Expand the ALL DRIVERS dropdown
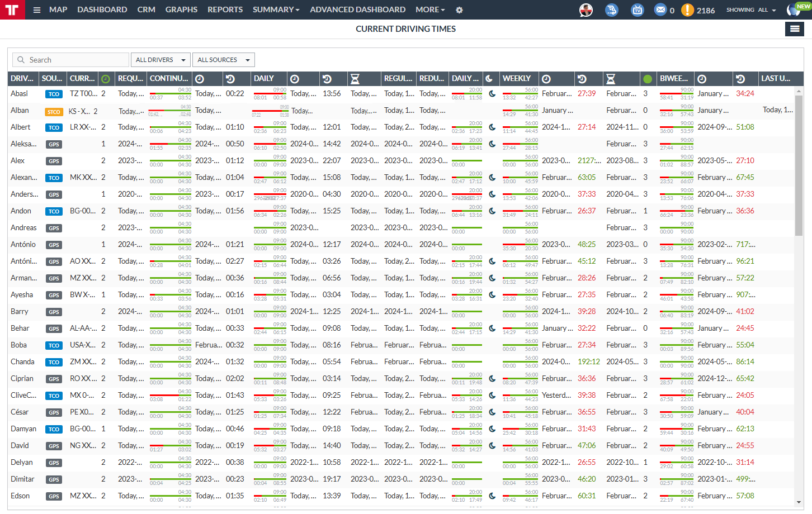812x514 pixels. coord(160,60)
